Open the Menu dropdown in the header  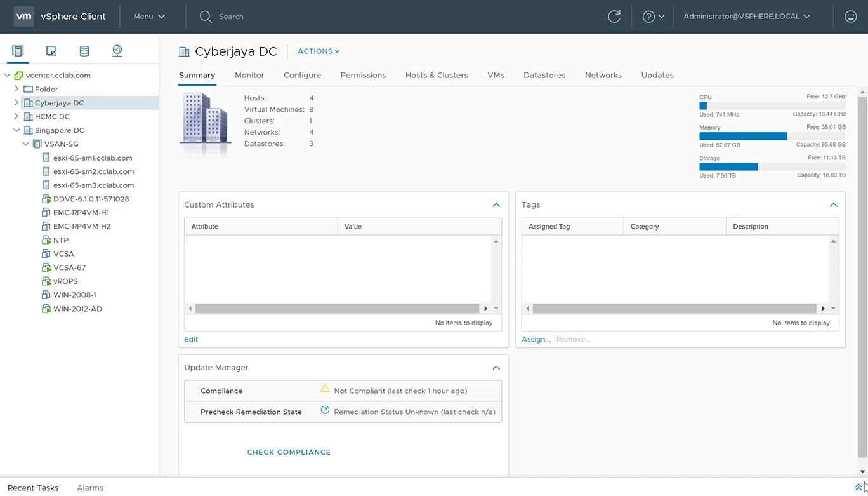(149, 17)
